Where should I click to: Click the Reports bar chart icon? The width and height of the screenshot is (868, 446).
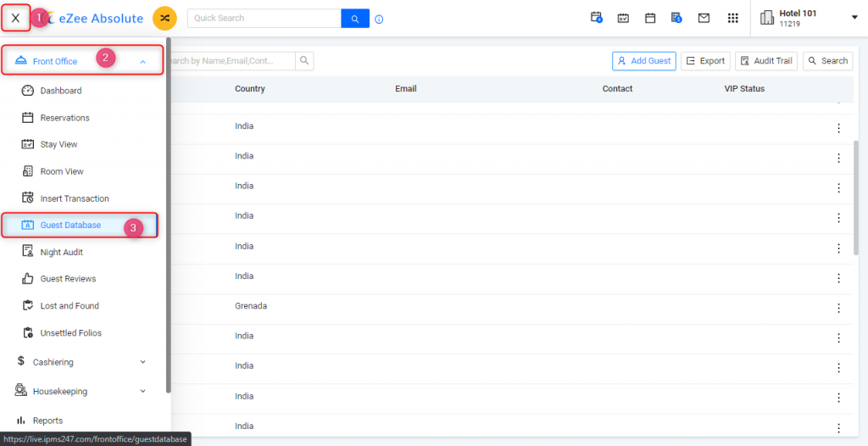point(21,421)
